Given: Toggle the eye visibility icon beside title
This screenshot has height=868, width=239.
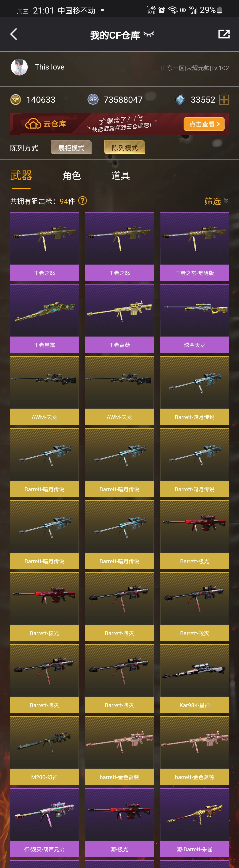Looking at the screenshot, I should click(x=148, y=34).
